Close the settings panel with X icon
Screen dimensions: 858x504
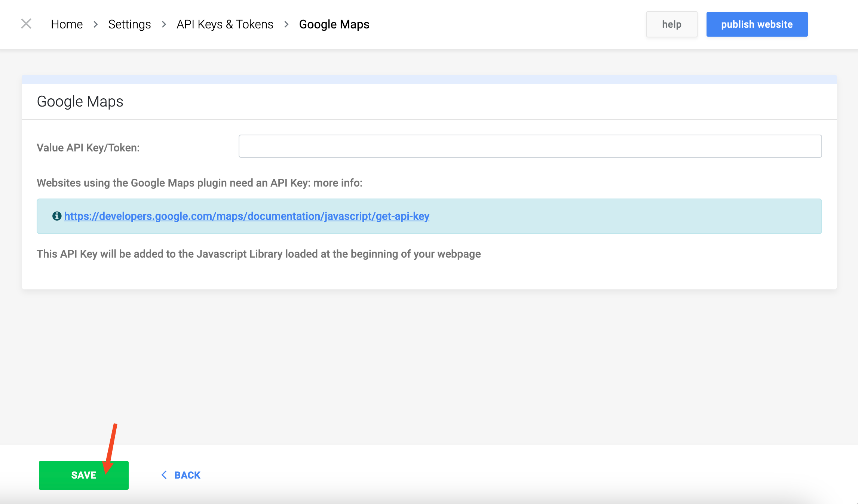pos(26,24)
